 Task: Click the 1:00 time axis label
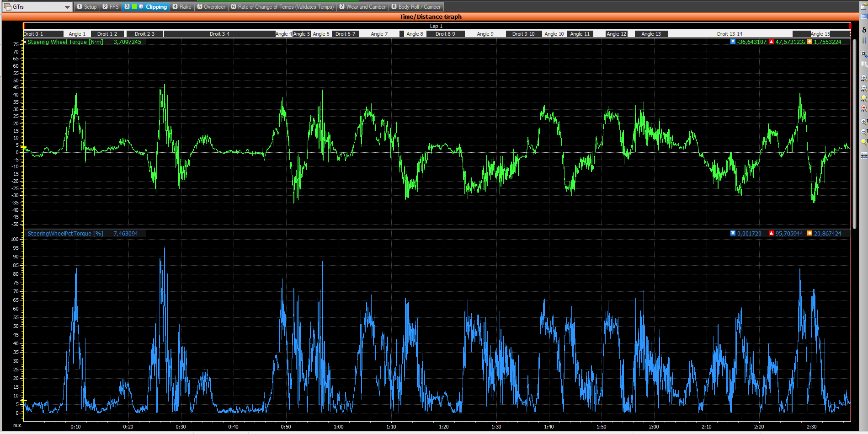339,427
